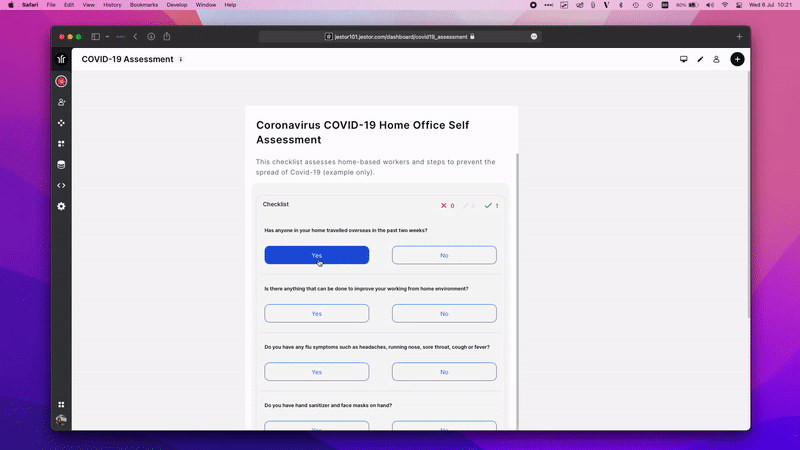Viewport: 800px width, 450px height.
Task: Expand the Safari sidebar dropdown chevron
Action: coord(107,37)
